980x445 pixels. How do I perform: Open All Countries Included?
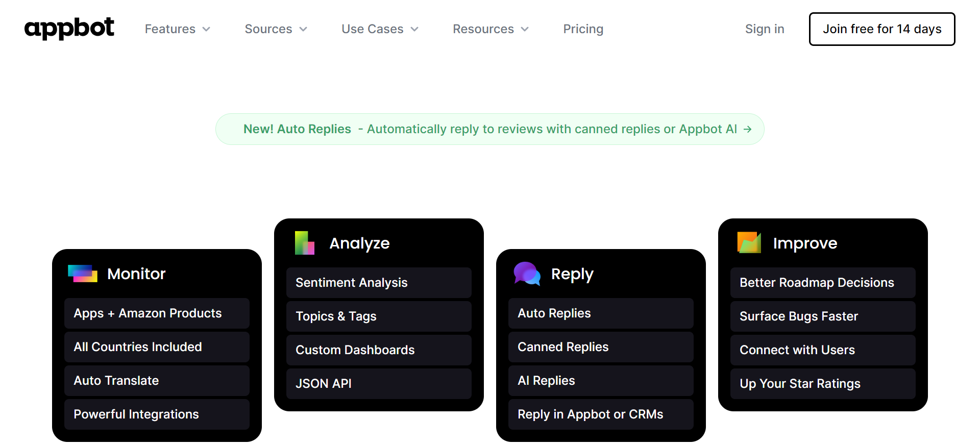click(157, 347)
